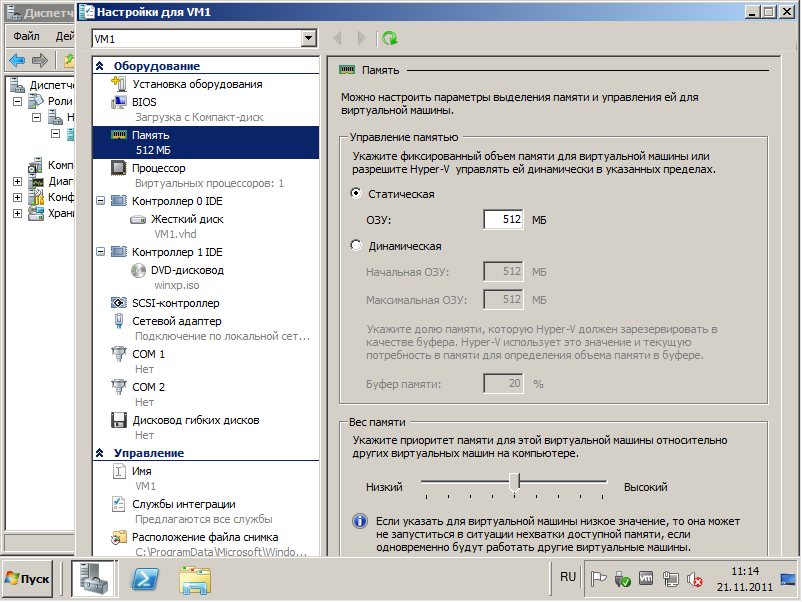Click the volume speaker tray icon
Viewport: 802px width, 602px height.
click(695, 579)
